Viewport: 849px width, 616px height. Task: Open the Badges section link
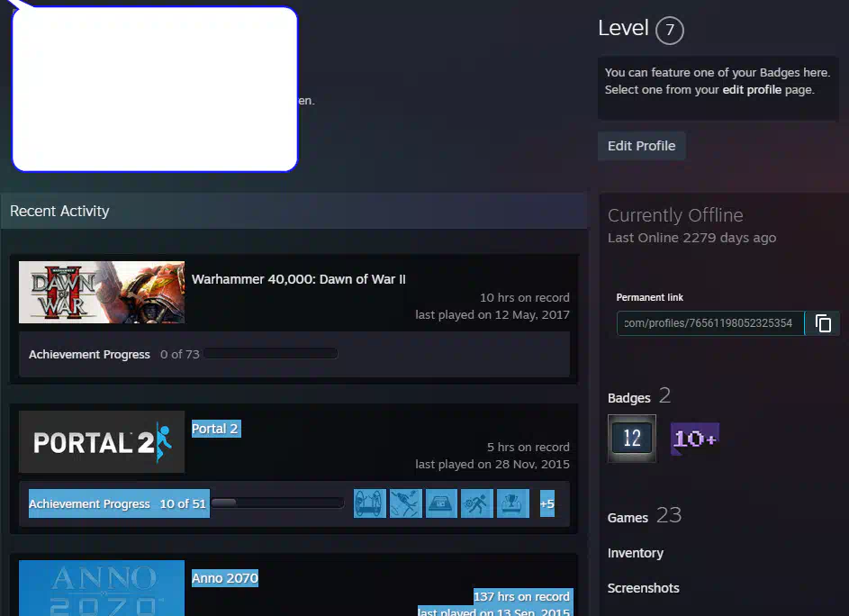[x=628, y=398]
